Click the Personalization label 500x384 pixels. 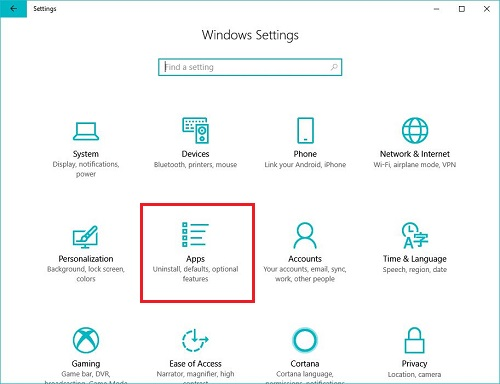tap(86, 259)
